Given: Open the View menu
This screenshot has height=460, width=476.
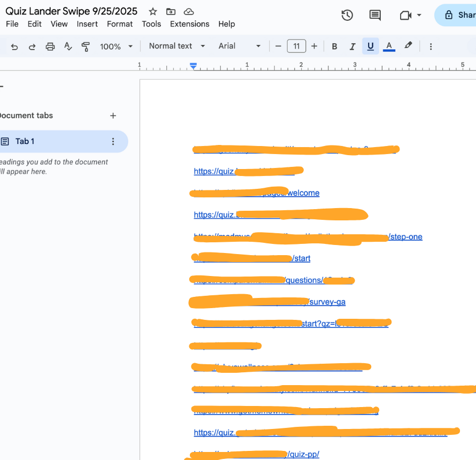Looking at the screenshot, I should [x=59, y=24].
